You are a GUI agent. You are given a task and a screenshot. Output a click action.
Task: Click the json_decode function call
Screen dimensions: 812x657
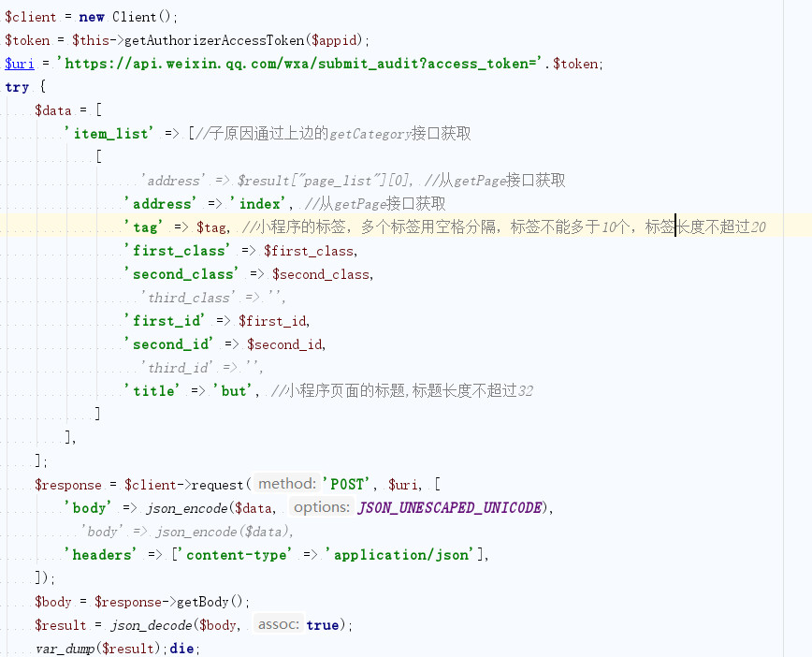151,625
